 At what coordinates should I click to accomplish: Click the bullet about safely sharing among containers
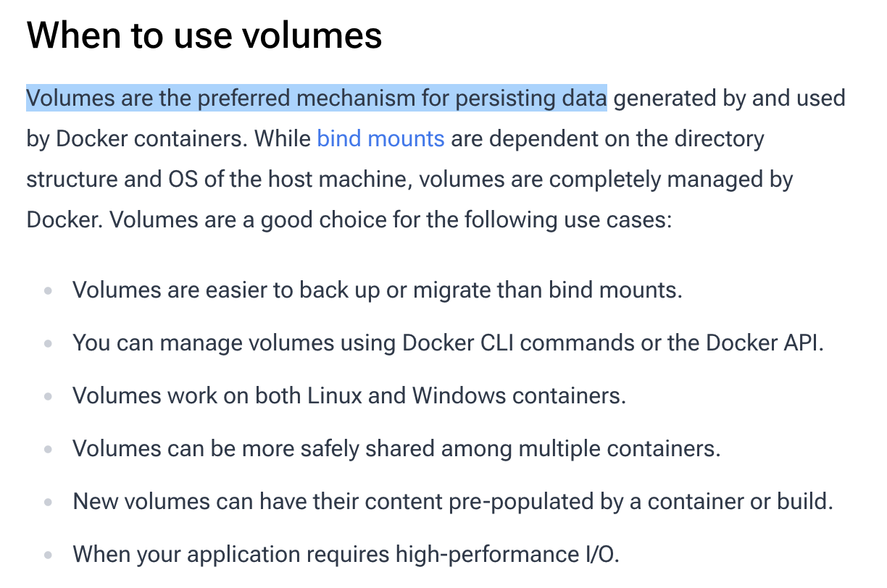[396, 449]
